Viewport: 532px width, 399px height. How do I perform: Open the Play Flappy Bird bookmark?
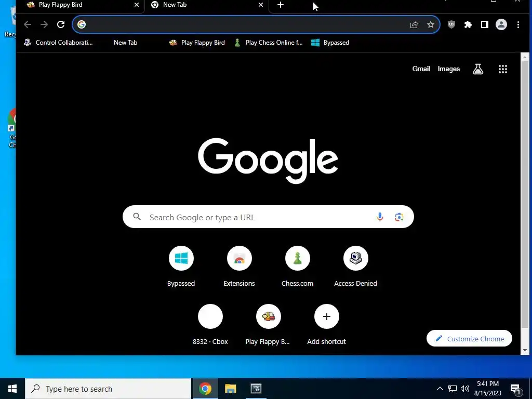[x=197, y=43]
